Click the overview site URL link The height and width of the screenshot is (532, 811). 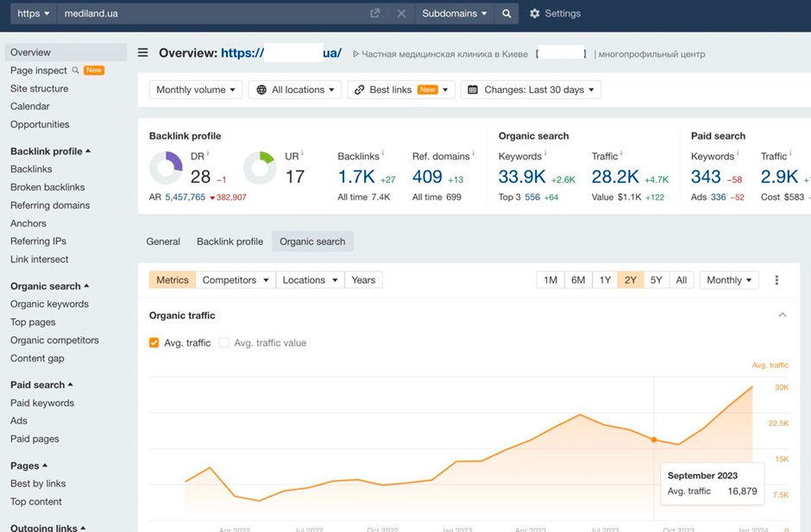point(281,53)
